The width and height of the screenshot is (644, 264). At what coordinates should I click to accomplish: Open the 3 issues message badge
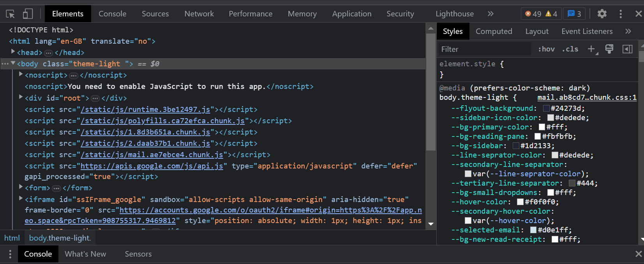[x=574, y=14]
